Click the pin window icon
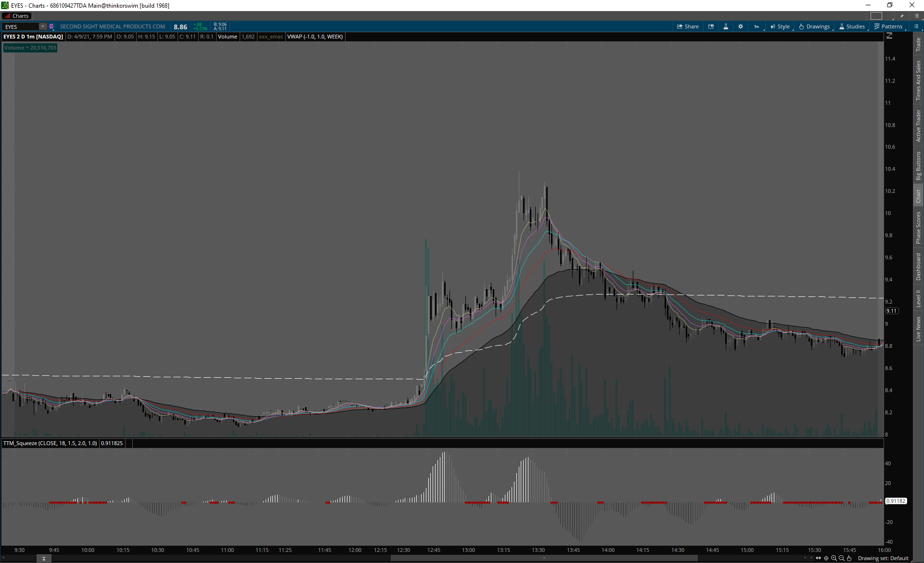Viewport: 924px width, 563px height. [x=902, y=16]
